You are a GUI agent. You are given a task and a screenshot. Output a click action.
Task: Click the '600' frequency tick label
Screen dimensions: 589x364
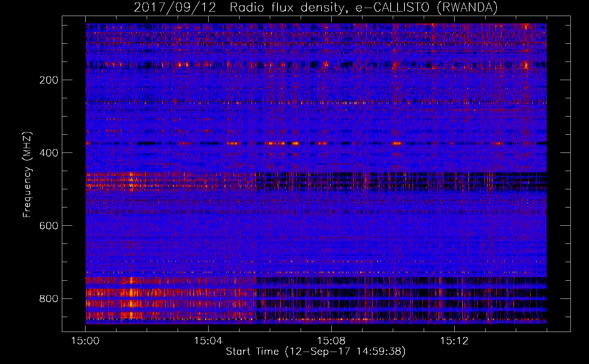pyautogui.click(x=49, y=226)
